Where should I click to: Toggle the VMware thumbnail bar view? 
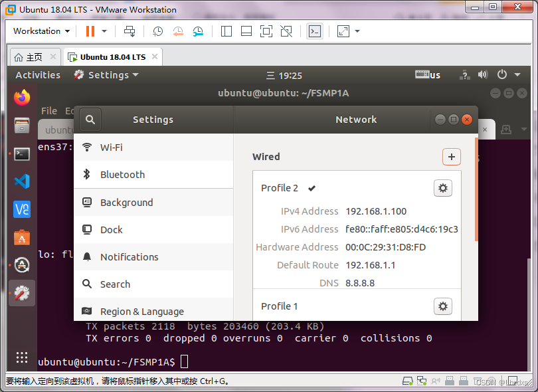tap(246, 31)
